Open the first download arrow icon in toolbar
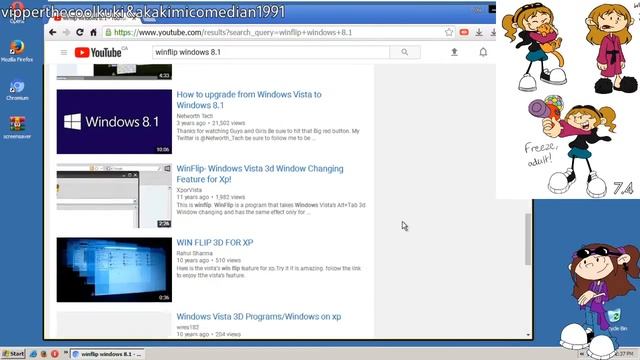The height and width of the screenshot is (360, 640). tap(479, 32)
